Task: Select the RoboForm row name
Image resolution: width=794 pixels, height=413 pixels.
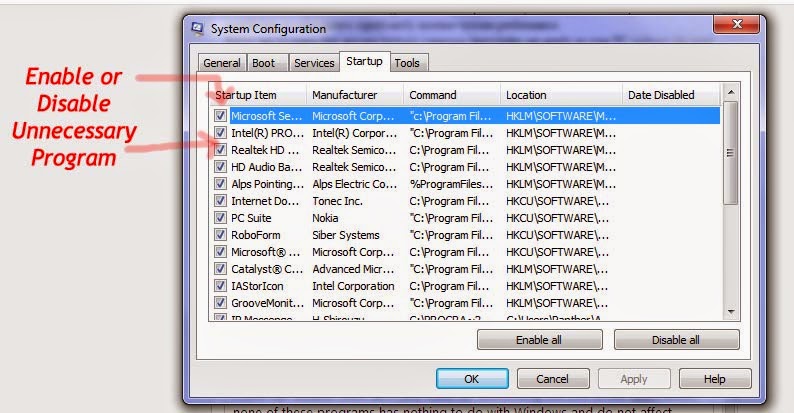Action: pos(256,235)
